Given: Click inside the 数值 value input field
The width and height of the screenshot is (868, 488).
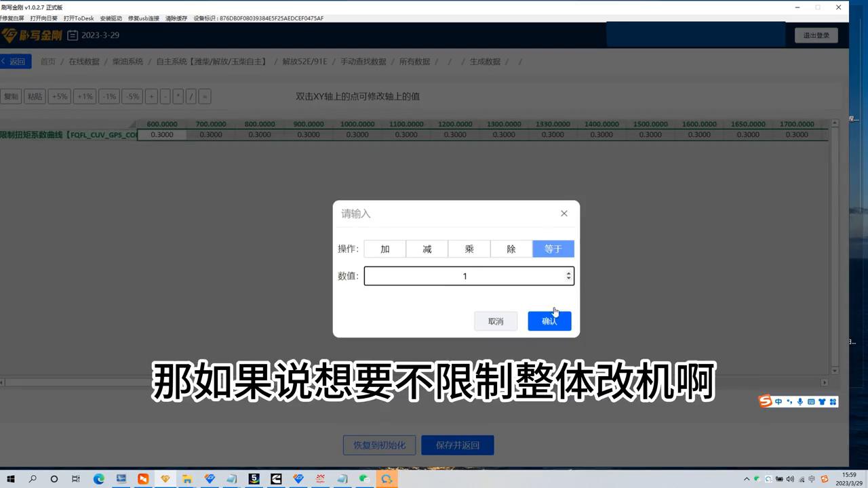Looking at the screenshot, I should tap(465, 276).
